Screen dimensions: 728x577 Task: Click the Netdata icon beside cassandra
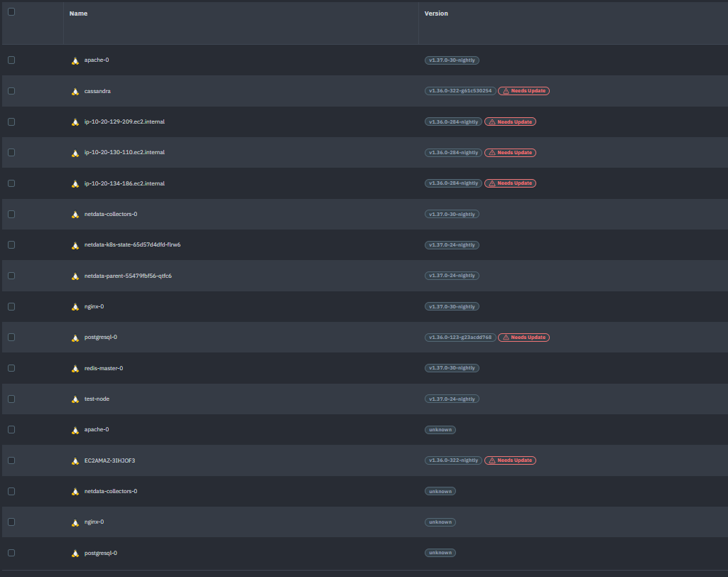click(75, 91)
